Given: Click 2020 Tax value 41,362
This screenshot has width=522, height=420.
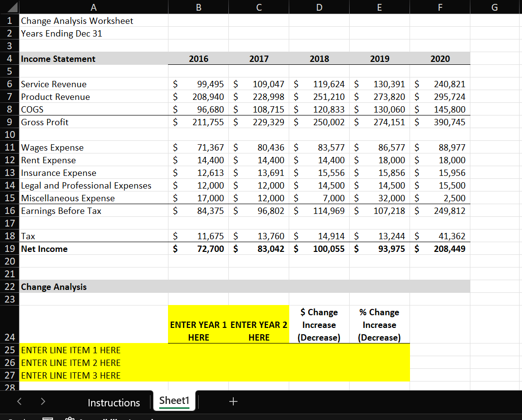Looking at the screenshot, I should pos(440,236).
